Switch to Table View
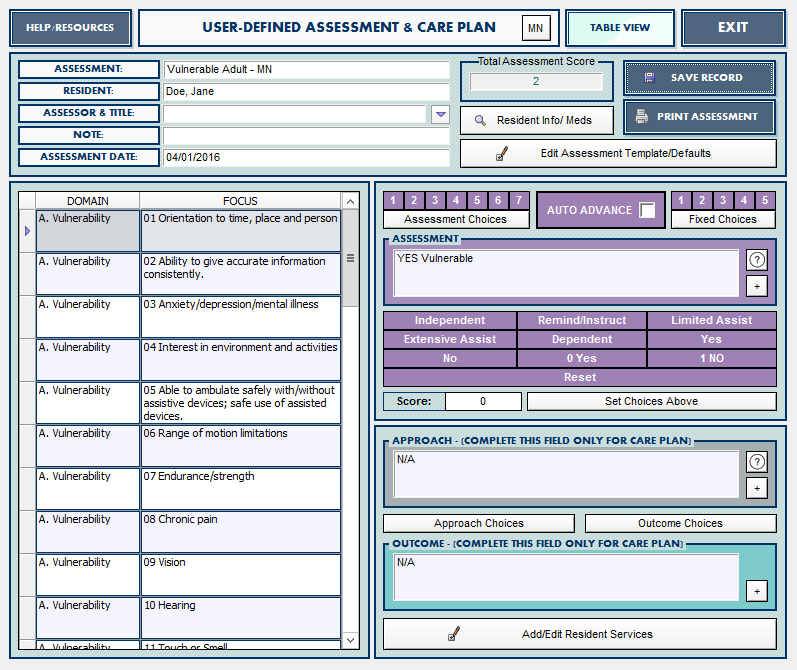 click(620, 28)
